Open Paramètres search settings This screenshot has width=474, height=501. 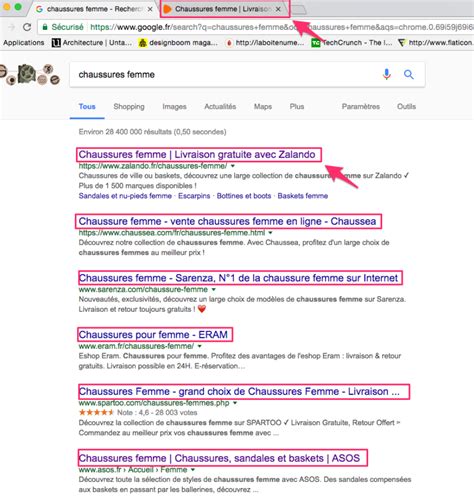361,107
